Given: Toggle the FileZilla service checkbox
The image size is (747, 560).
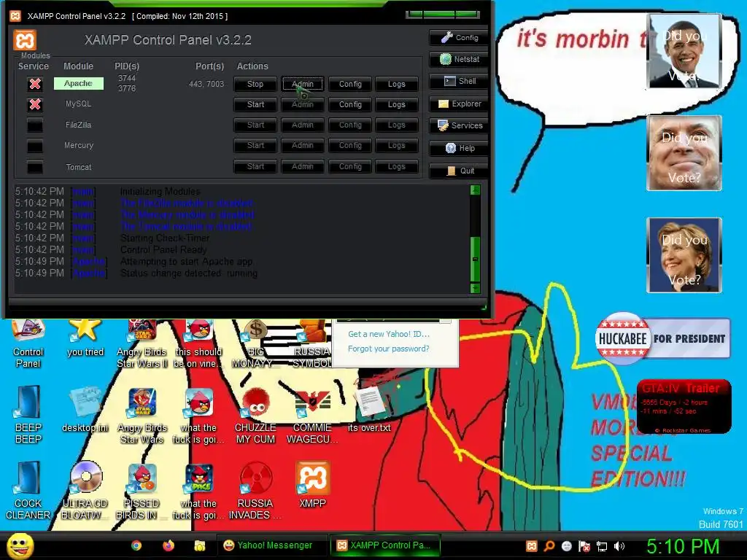Looking at the screenshot, I should pos(35,125).
